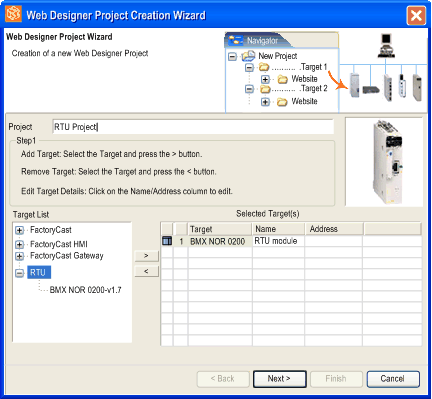This screenshot has width=432, height=399.
Task: Edit the RTU module Name cell
Action: coord(278,241)
